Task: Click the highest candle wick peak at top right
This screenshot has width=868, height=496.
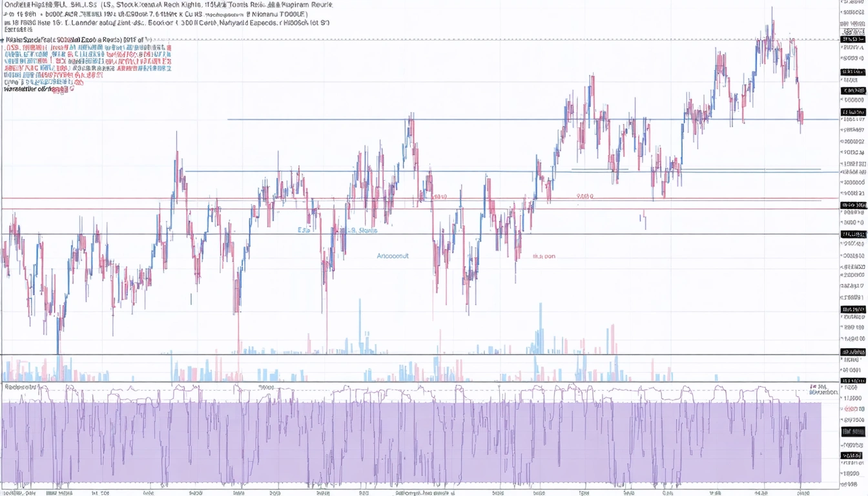Action: pos(772,9)
